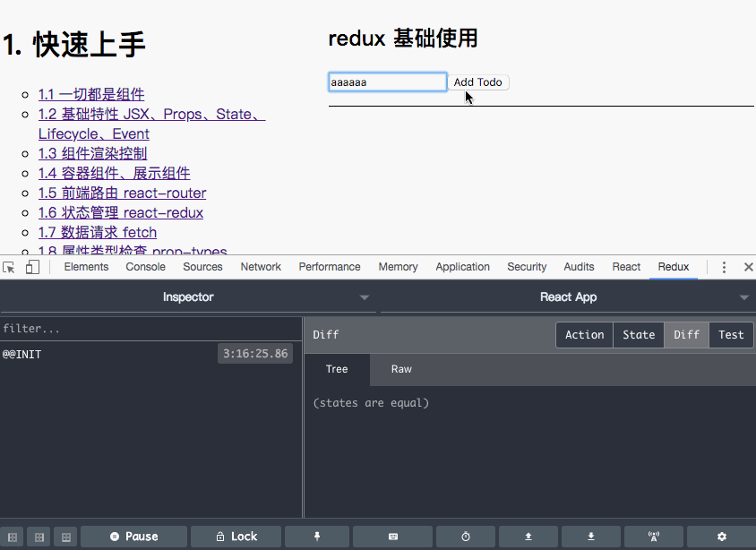Switch to the Console panel tab
This screenshot has height=550, width=756.
(x=145, y=266)
